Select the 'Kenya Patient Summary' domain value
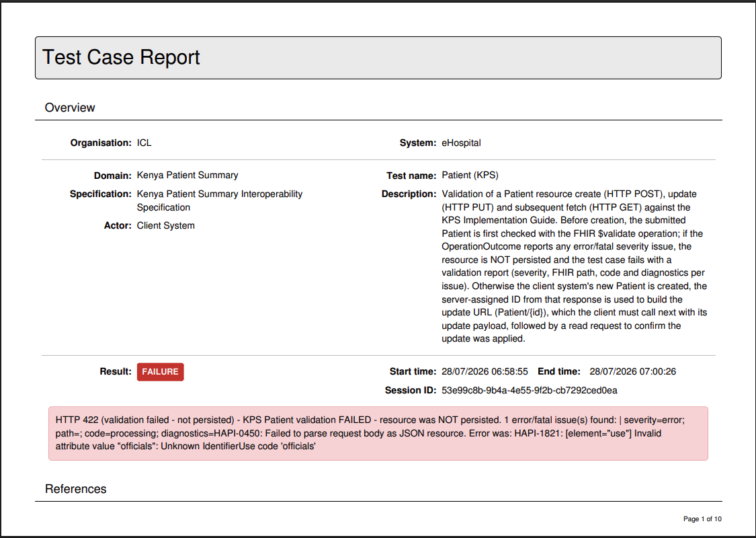The width and height of the screenshot is (756, 538). click(x=187, y=175)
